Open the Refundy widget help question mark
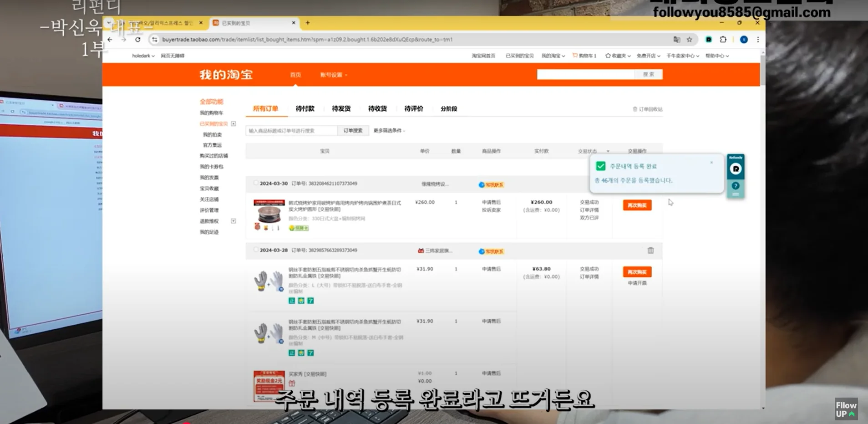Image resolution: width=868 pixels, height=424 pixels. [736, 186]
